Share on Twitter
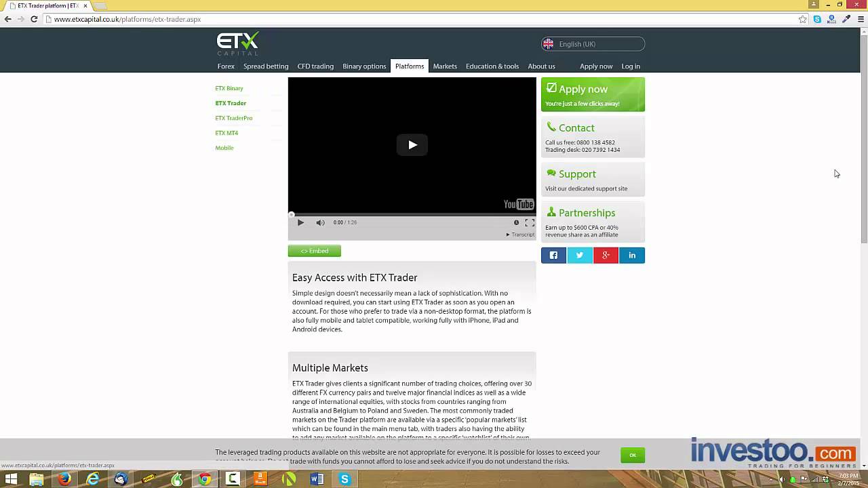Screen dimensions: 868x488 click(x=580, y=255)
